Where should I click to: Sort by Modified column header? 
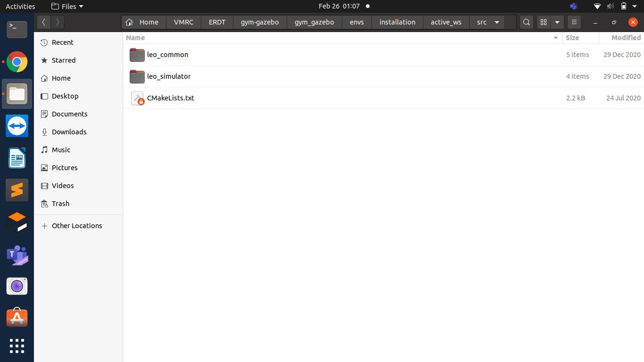point(621,38)
